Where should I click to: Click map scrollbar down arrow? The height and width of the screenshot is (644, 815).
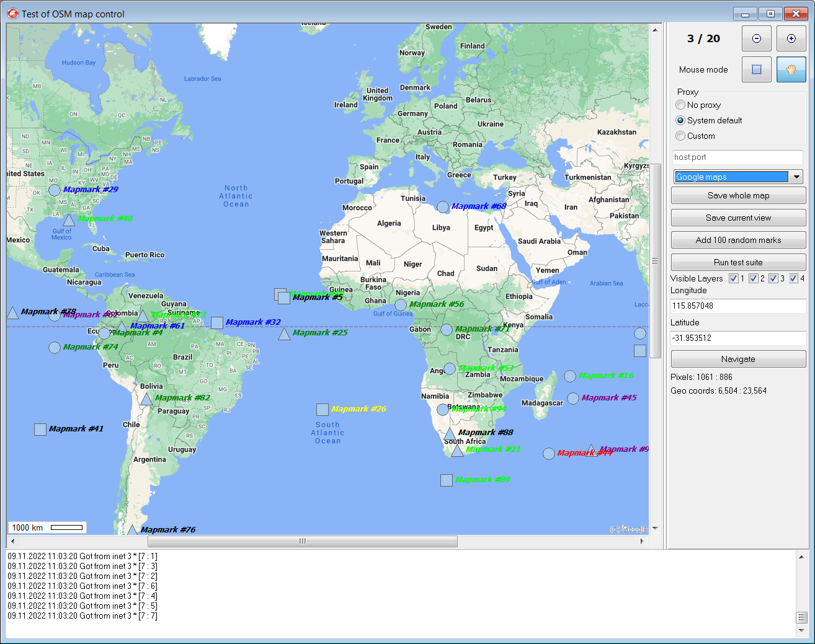click(x=655, y=529)
